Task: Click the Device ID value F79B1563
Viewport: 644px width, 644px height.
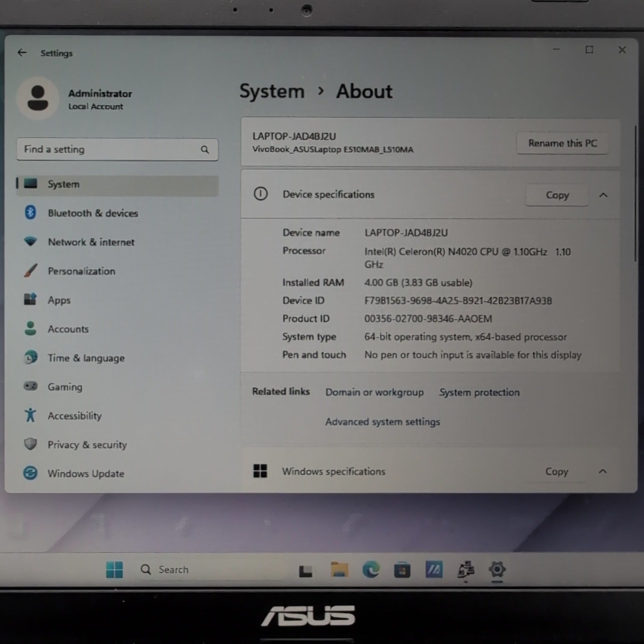Action: (x=458, y=301)
